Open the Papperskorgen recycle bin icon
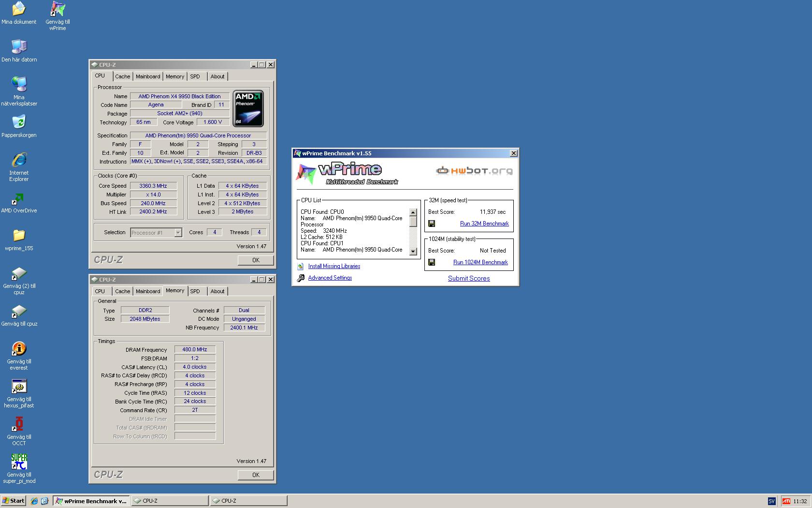Viewport: 812px width, 508px height. click(x=19, y=126)
